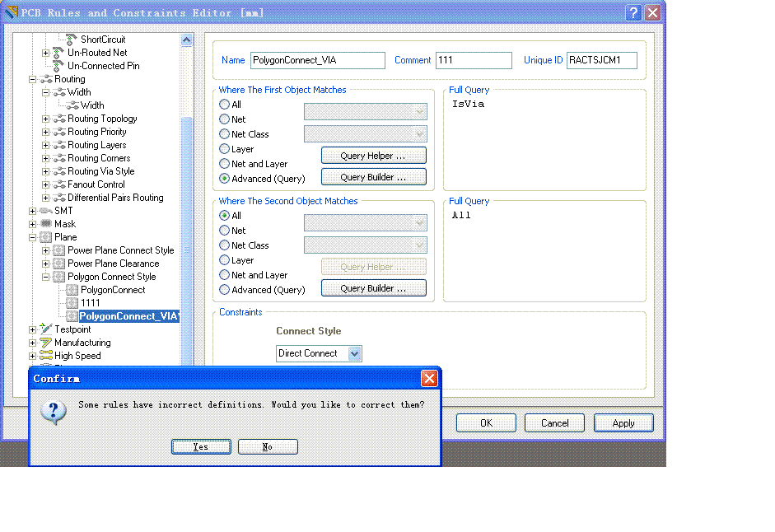775x532 pixels.
Task: Open second object Query Builder
Action: click(x=374, y=288)
